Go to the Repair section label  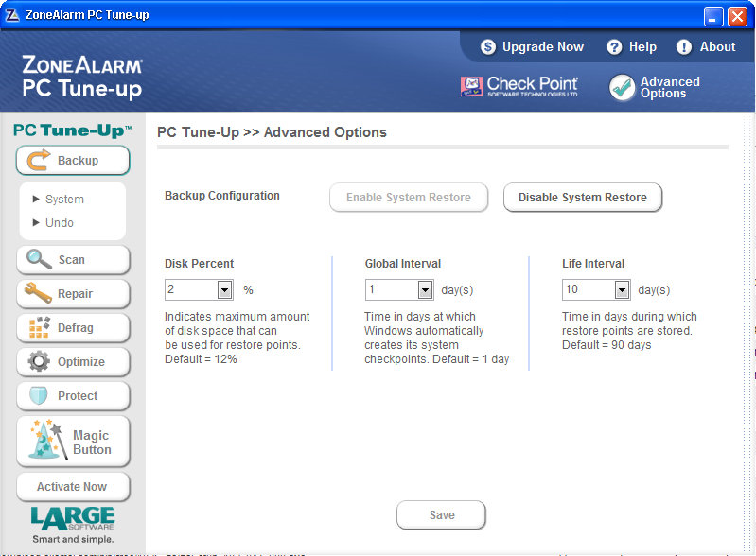tap(75, 294)
